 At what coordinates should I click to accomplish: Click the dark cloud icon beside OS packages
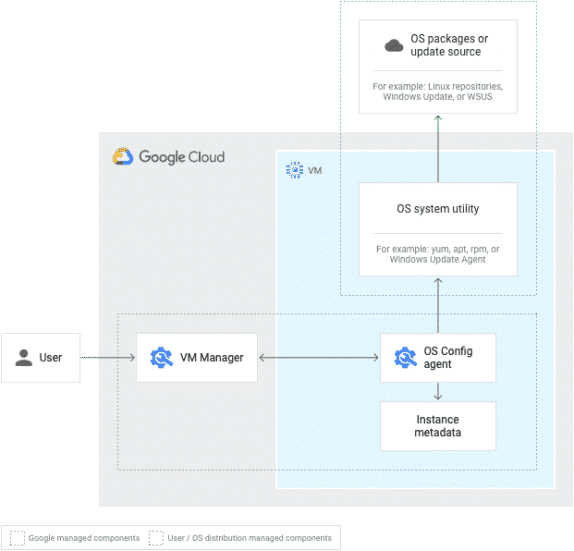coord(394,46)
